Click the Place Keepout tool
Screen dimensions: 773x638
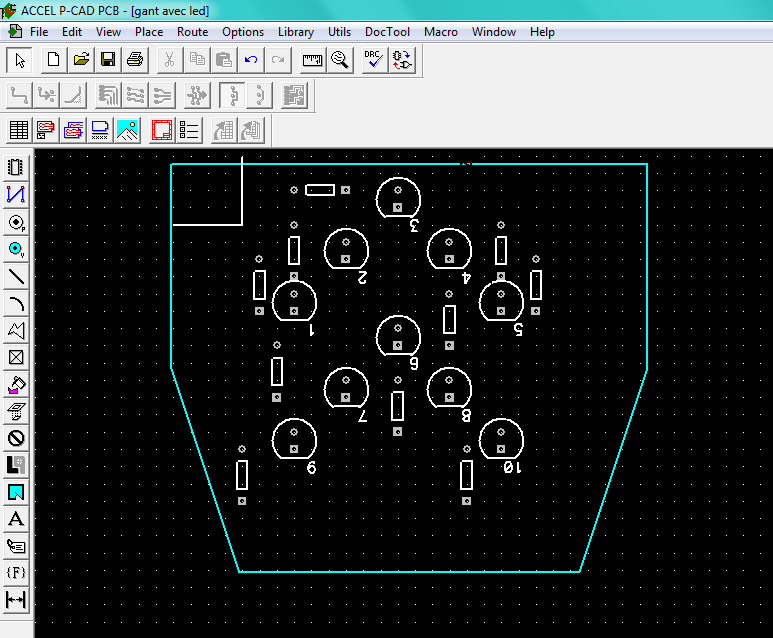pyautogui.click(x=16, y=438)
